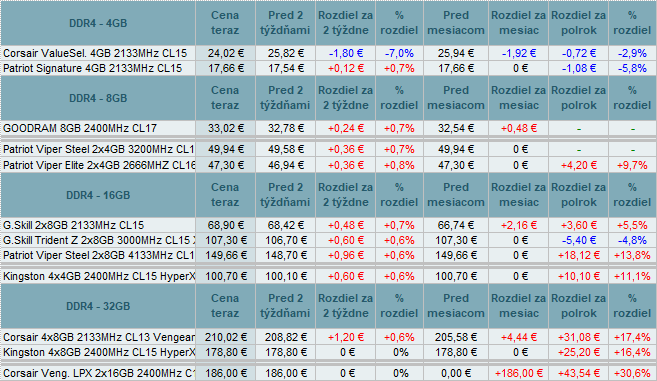Click Patriot Signature 4GB current price 17,66 €
The height and width of the screenshot is (381, 657).
[x=225, y=68]
